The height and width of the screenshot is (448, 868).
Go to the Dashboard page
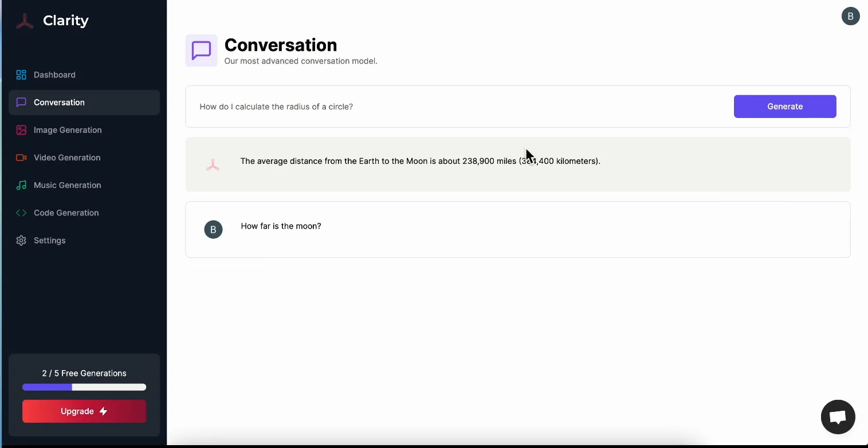[54, 75]
